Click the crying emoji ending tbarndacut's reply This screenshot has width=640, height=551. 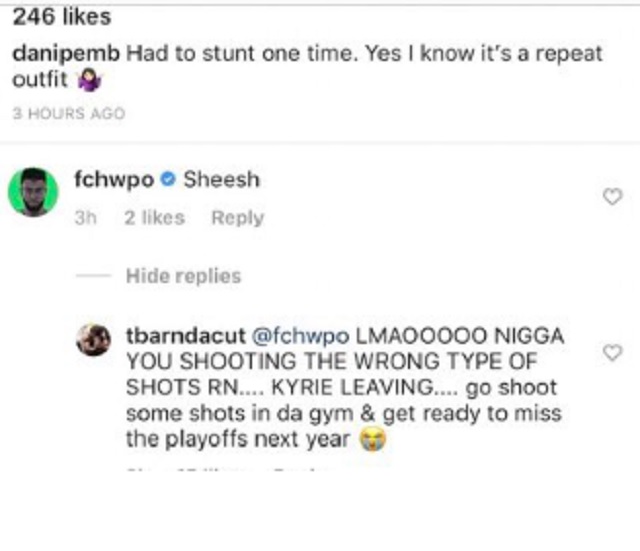[372, 440]
